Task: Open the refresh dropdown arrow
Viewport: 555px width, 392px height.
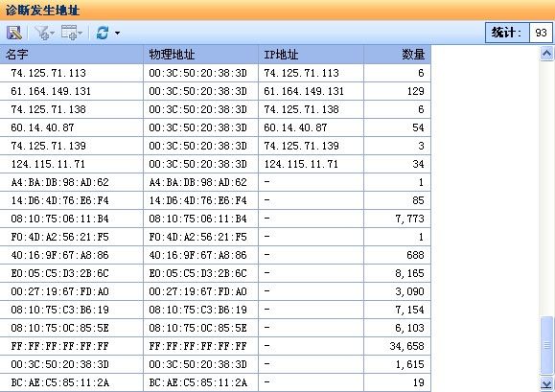Action: [117, 34]
